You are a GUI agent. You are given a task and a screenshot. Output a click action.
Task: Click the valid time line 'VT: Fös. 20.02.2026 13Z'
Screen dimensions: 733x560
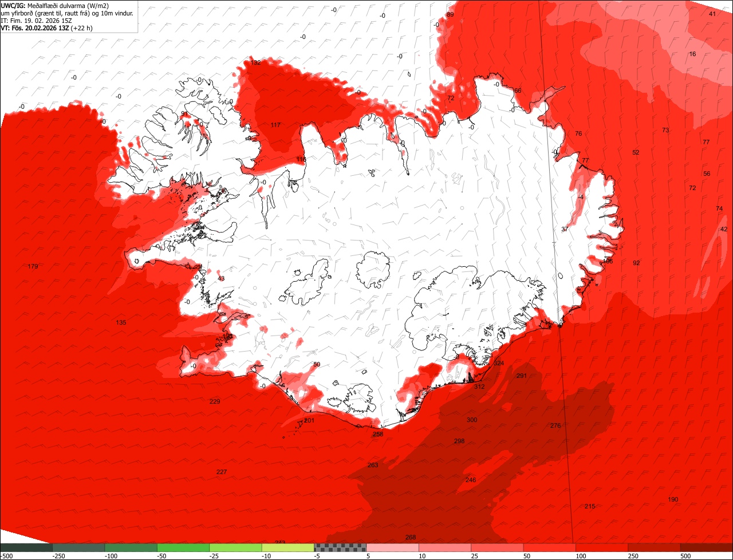point(34,27)
